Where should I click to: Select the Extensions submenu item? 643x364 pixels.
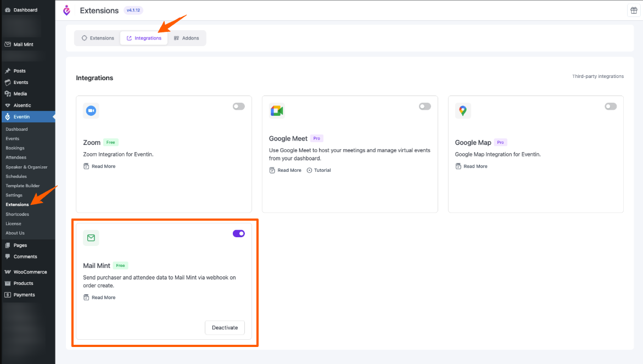[x=17, y=205]
